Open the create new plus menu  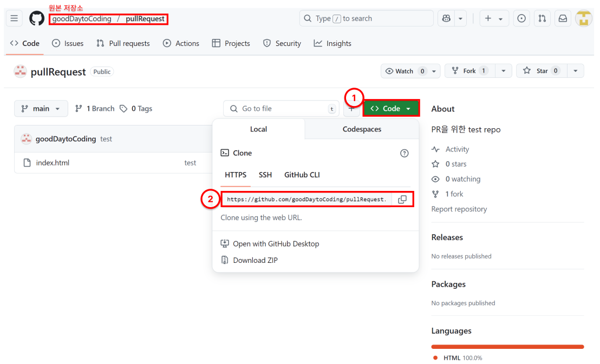(494, 18)
